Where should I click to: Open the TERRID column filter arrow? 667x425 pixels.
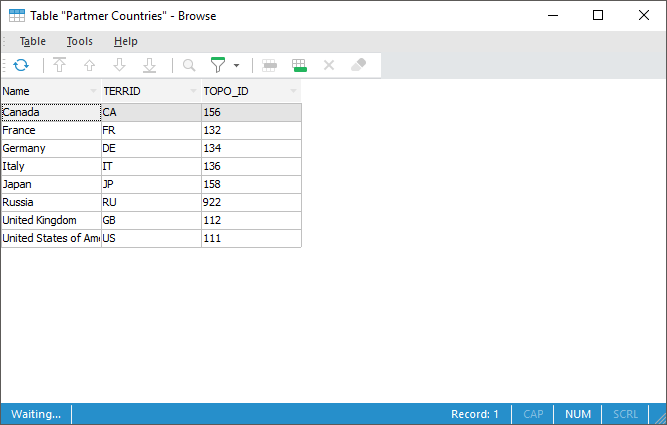click(194, 91)
